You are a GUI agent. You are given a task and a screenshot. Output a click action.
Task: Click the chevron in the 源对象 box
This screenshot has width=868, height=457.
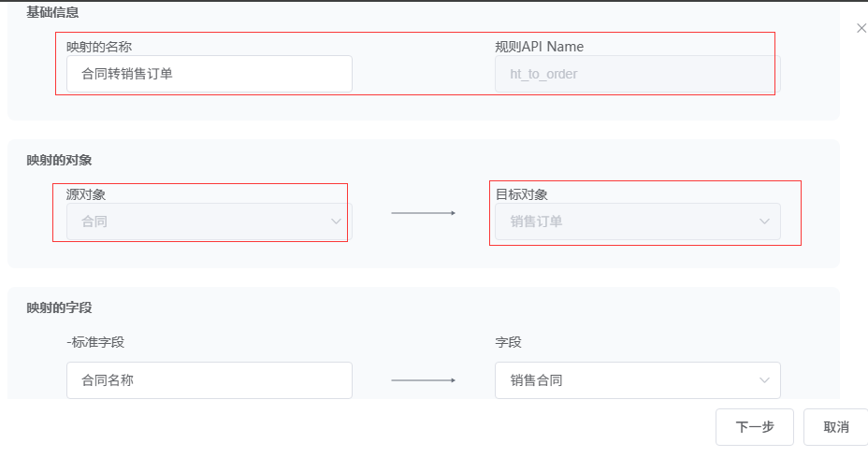(337, 221)
